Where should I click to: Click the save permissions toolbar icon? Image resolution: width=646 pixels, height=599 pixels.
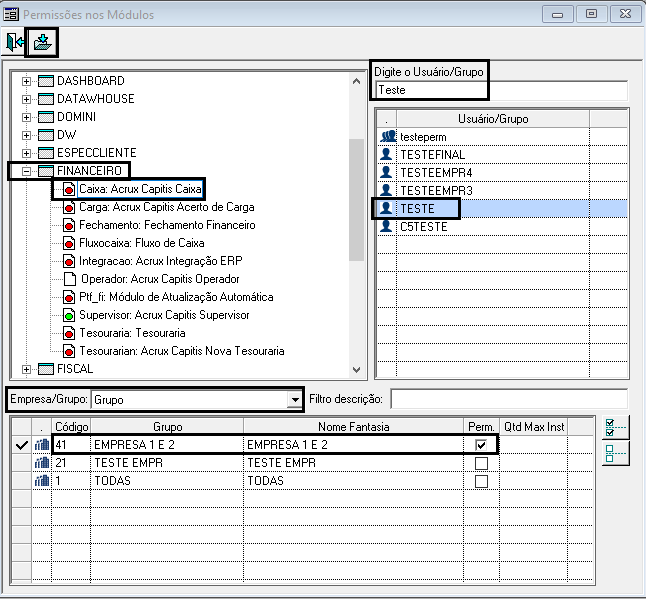[x=42, y=42]
